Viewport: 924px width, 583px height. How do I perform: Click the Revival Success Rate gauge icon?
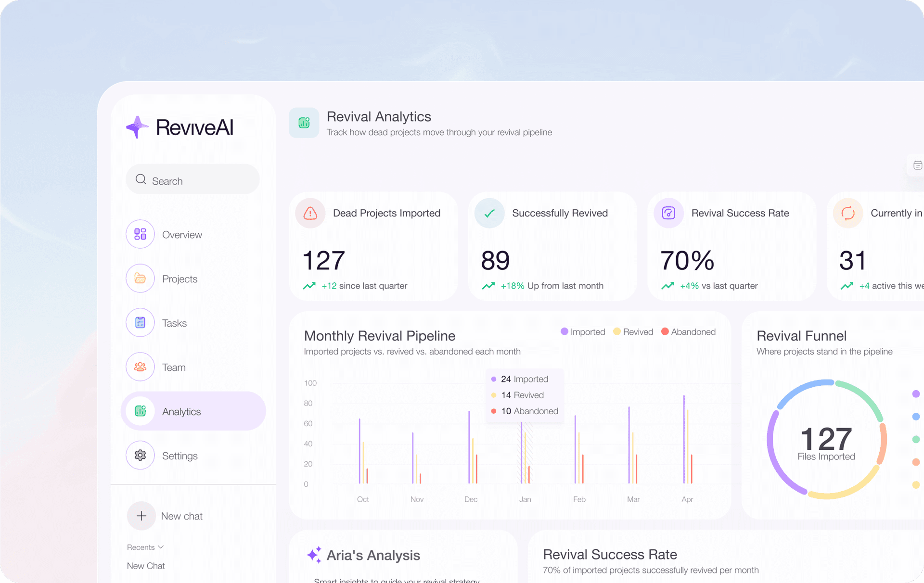pos(669,213)
